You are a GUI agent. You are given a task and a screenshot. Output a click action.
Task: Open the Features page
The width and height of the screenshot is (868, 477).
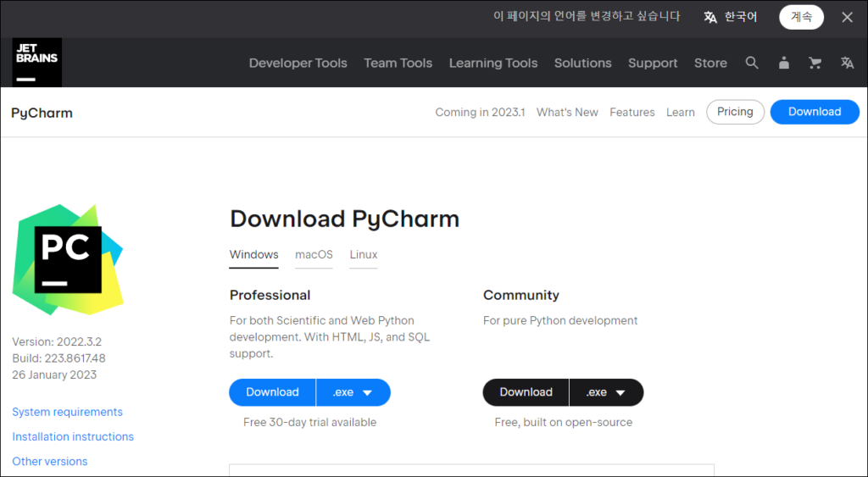pyautogui.click(x=632, y=113)
